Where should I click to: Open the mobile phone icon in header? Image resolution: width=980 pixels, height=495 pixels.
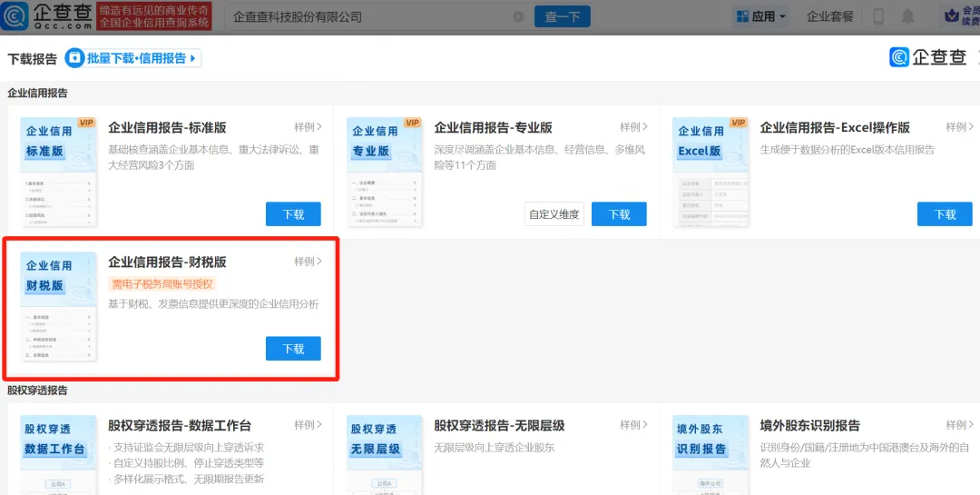878,16
